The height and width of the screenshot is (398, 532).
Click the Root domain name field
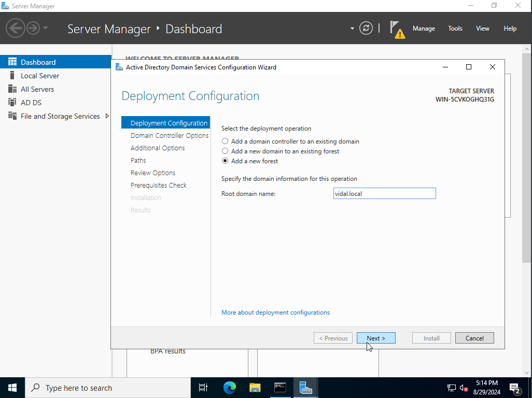pyautogui.click(x=384, y=194)
